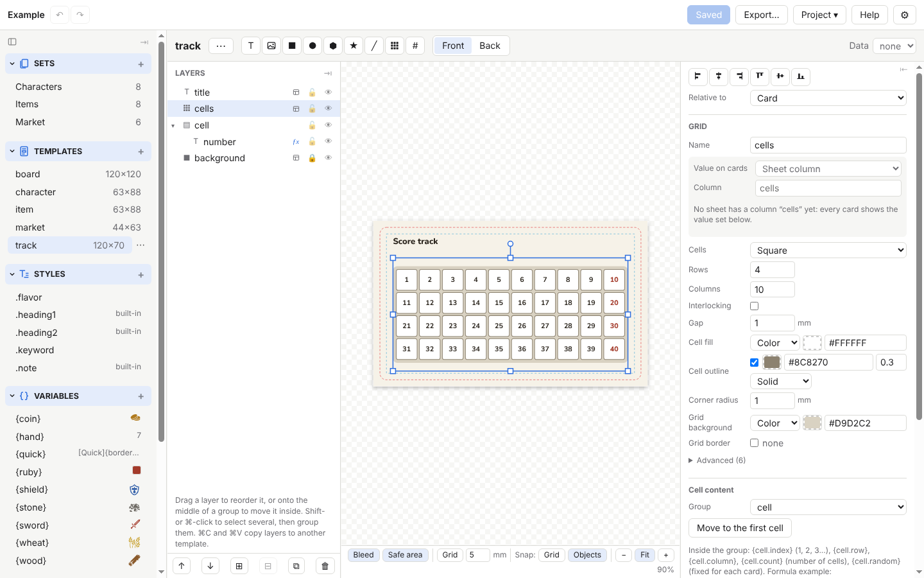Align selection to horizontal center
The width and height of the screenshot is (924, 578).
tap(719, 76)
